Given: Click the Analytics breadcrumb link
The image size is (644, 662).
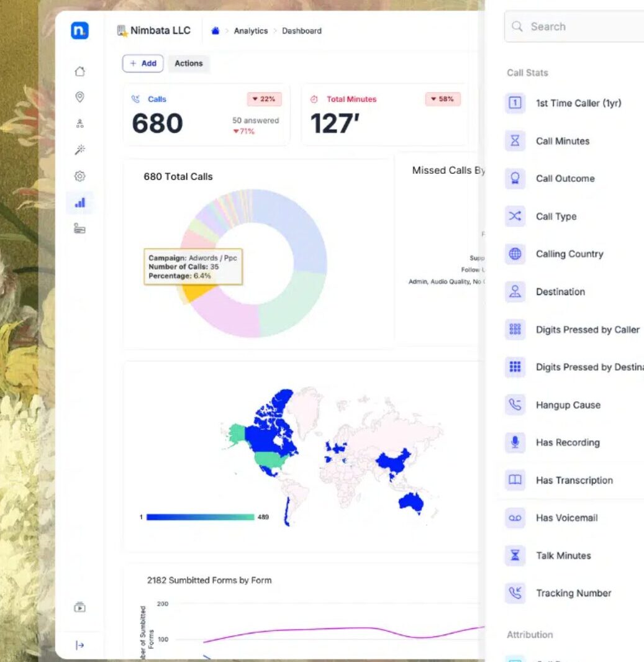Looking at the screenshot, I should [x=251, y=31].
